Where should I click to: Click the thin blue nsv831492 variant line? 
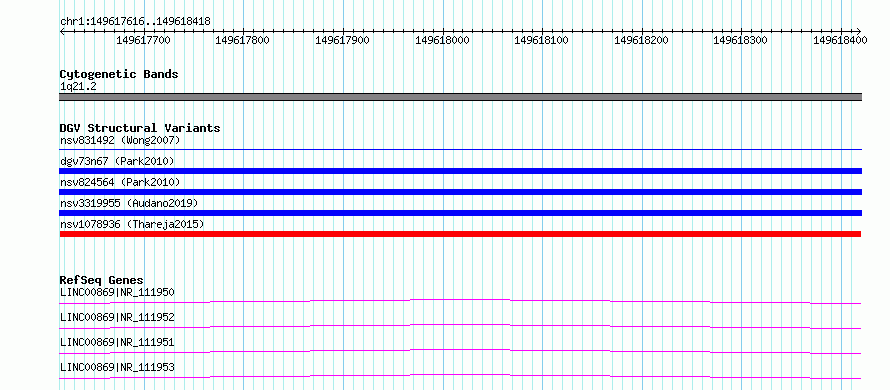coord(461,149)
